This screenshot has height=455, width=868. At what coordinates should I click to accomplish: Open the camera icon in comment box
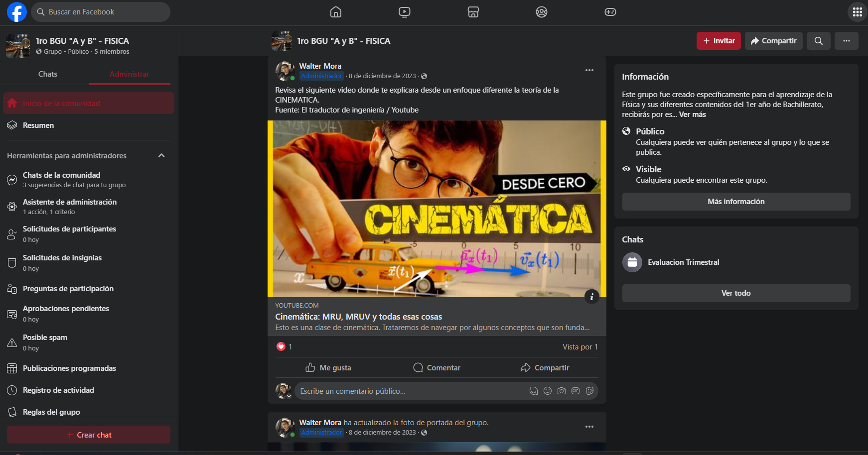(x=562, y=391)
